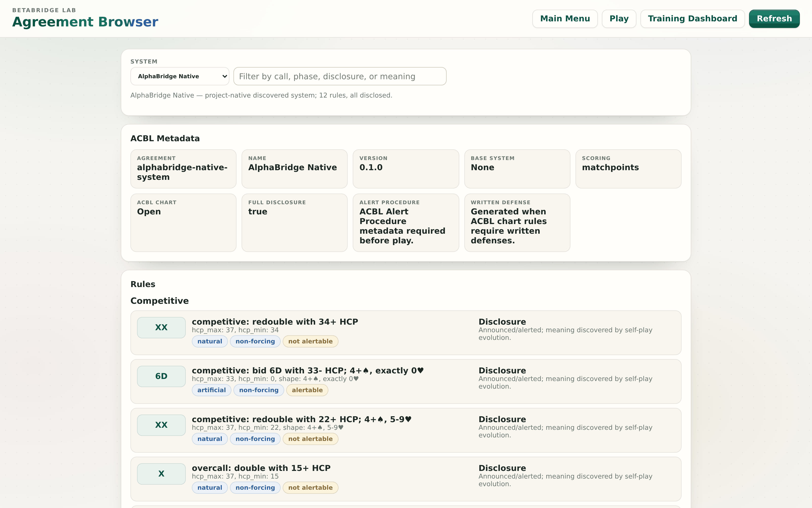The width and height of the screenshot is (812, 508).
Task: Click the Written Defense metadata card
Action: click(x=517, y=223)
